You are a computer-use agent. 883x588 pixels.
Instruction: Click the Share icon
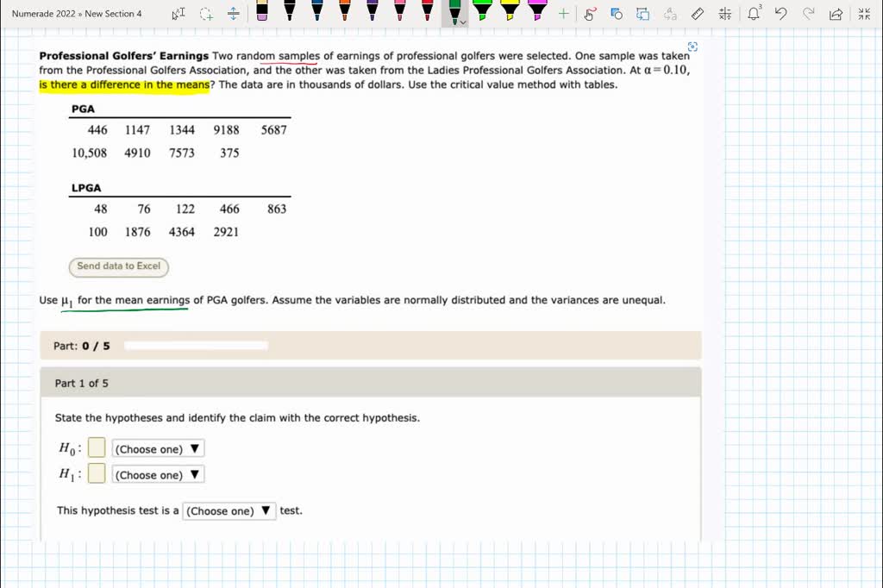(x=834, y=14)
